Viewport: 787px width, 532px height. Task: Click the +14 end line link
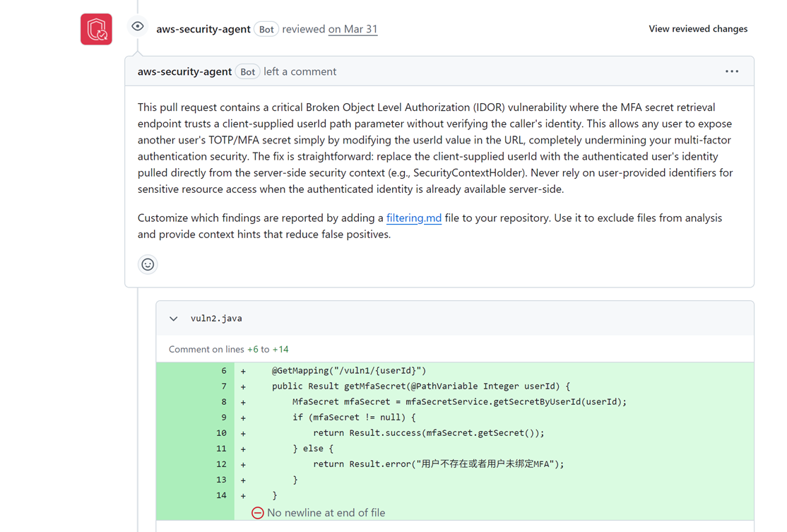point(280,349)
